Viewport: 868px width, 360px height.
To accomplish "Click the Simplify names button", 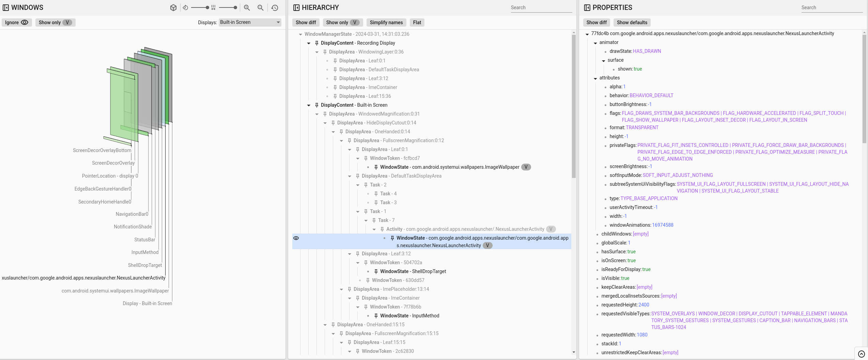I will 386,22.
